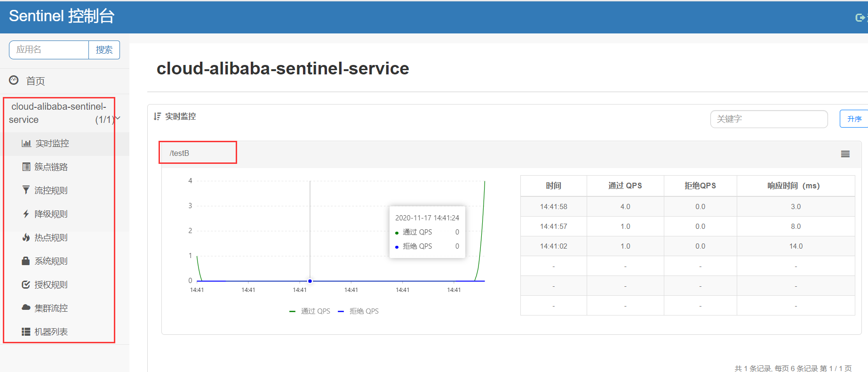Click the 搜索 button
Image resolution: width=868 pixels, height=372 pixels.
(104, 50)
